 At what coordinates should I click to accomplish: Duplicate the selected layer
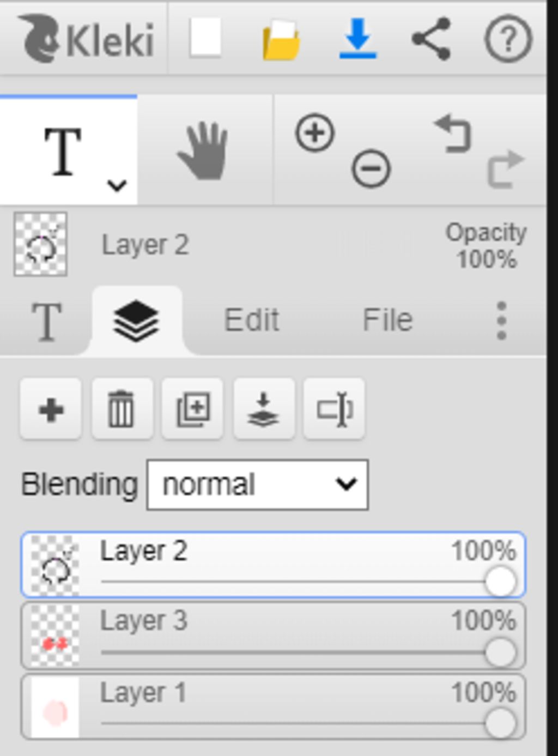(193, 409)
